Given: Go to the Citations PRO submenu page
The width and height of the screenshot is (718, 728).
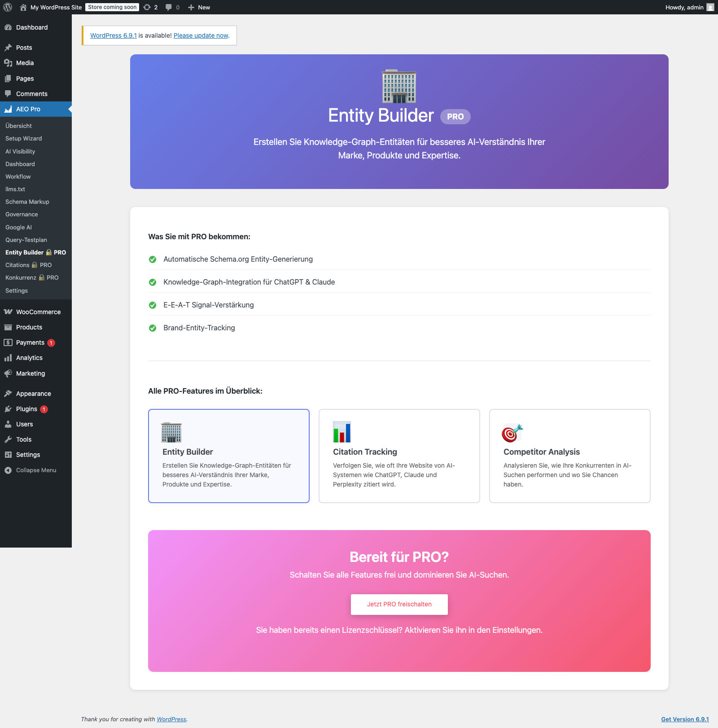Looking at the screenshot, I should [28, 265].
